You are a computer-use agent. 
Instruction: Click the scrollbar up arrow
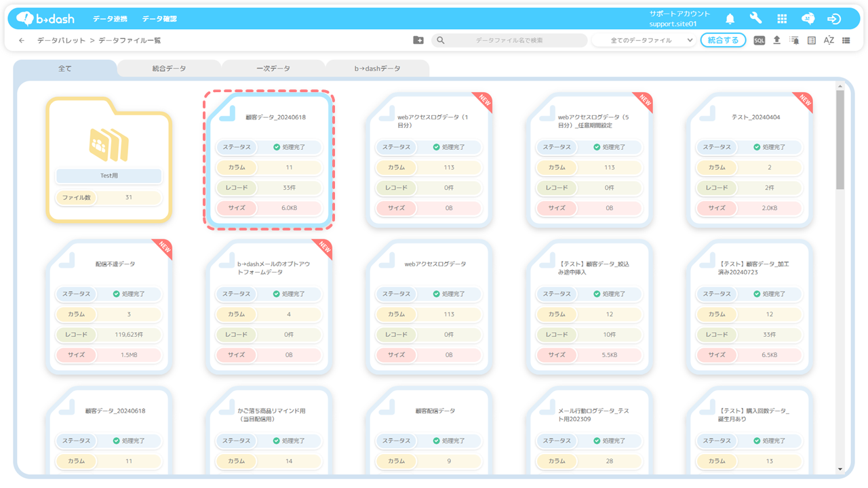pos(840,86)
